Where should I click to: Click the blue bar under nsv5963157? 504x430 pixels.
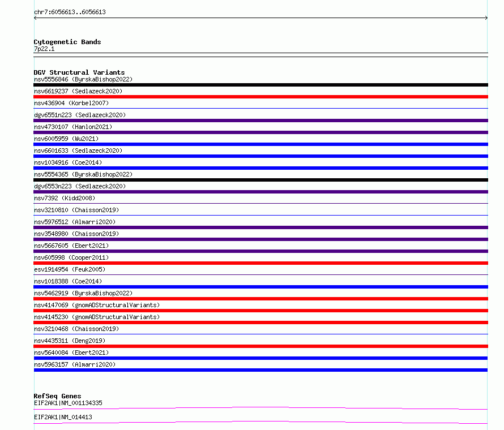tap(260, 370)
